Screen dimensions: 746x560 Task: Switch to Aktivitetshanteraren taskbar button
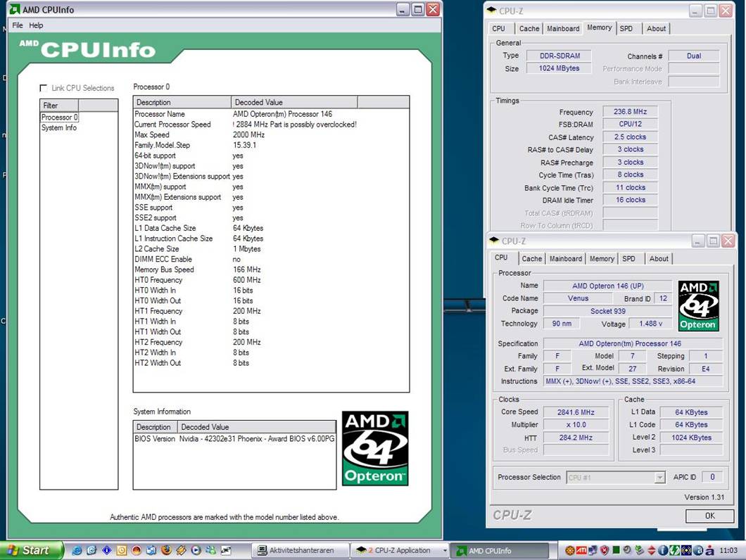301,550
